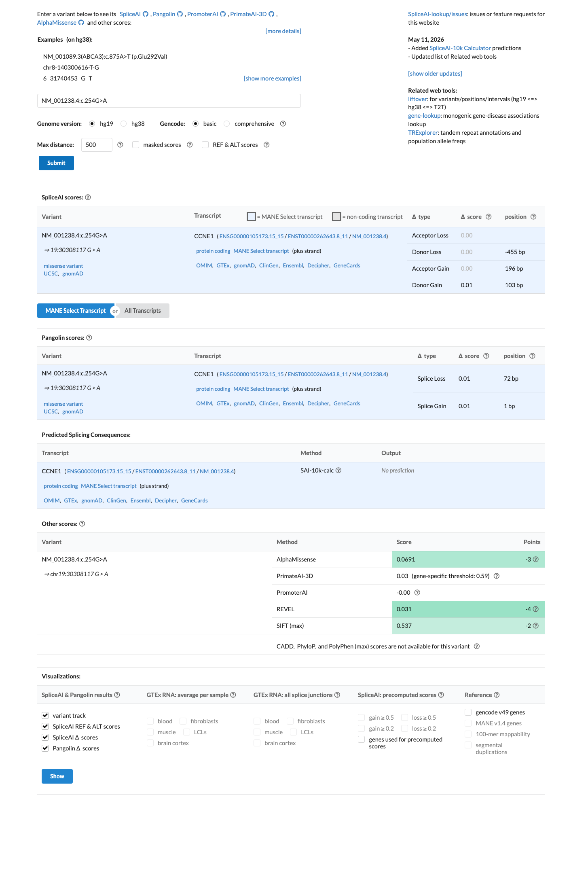Uncheck SpliceAI Δ scores checkbox
This screenshot has height=890, width=588.
45,737
